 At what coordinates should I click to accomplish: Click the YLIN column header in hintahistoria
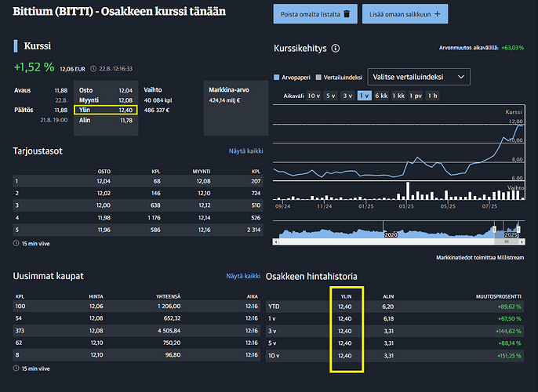click(345, 296)
